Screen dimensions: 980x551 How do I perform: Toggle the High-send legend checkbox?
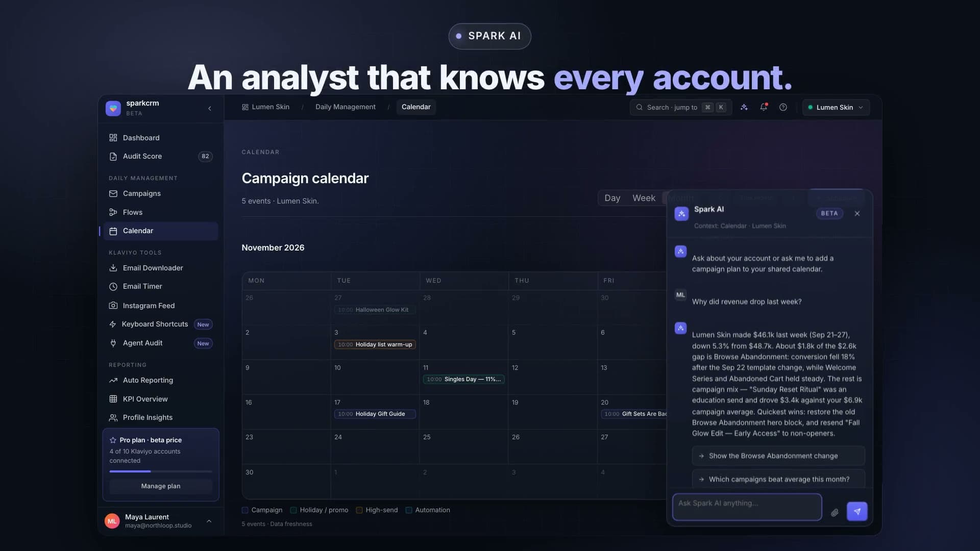(x=359, y=510)
